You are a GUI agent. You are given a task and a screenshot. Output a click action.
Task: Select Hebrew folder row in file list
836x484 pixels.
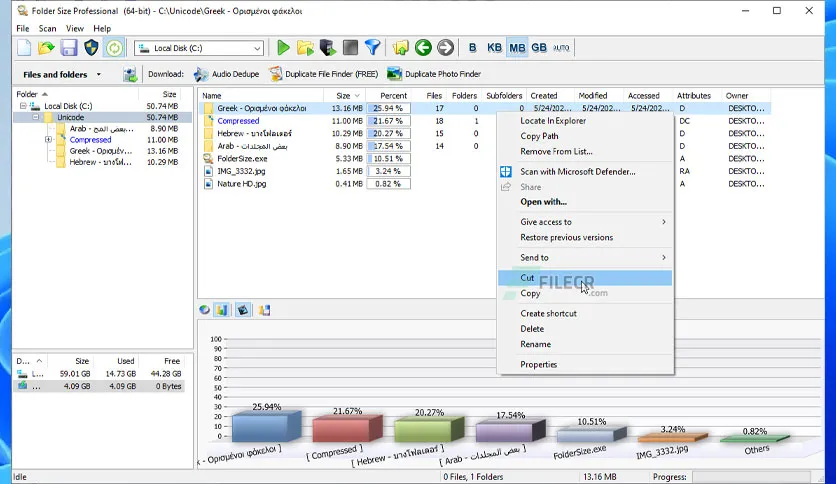coord(485,133)
